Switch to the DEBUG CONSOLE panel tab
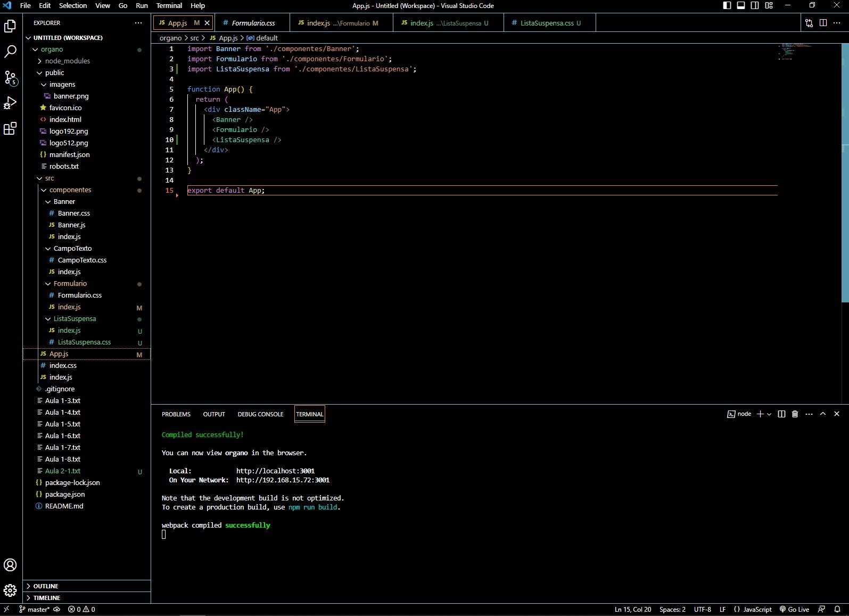The height and width of the screenshot is (616, 849). point(260,414)
